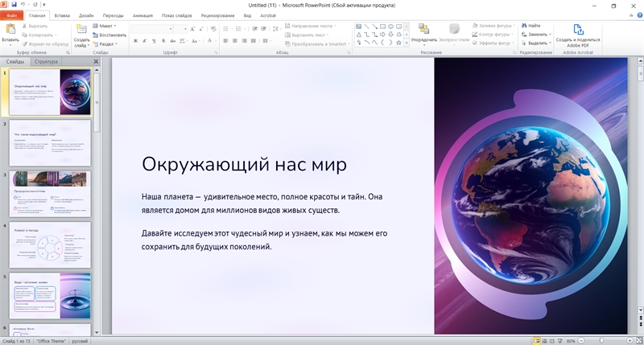The width and height of the screenshot is (644, 345).
Task: Toggle text shadow S formatting
Action: pos(163,41)
